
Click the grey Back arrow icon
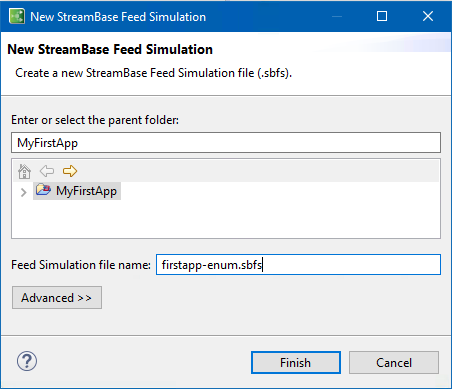click(x=47, y=171)
